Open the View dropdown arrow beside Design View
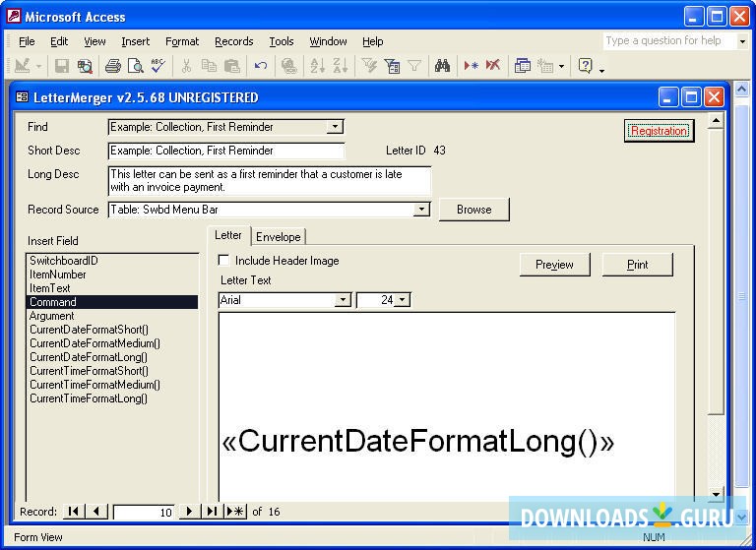 [x=38, y=66]
